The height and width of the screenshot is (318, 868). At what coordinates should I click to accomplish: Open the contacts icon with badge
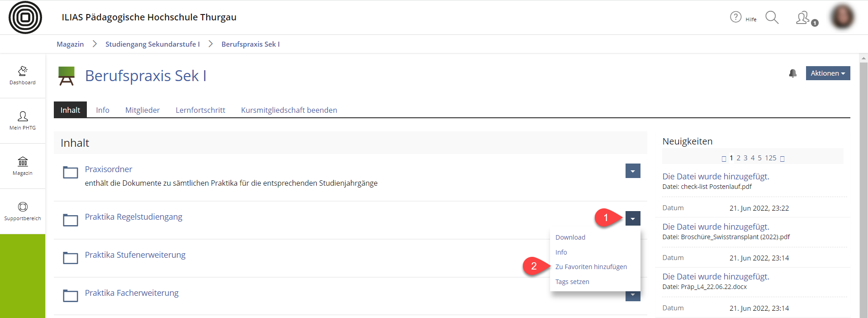click(803, 18)
